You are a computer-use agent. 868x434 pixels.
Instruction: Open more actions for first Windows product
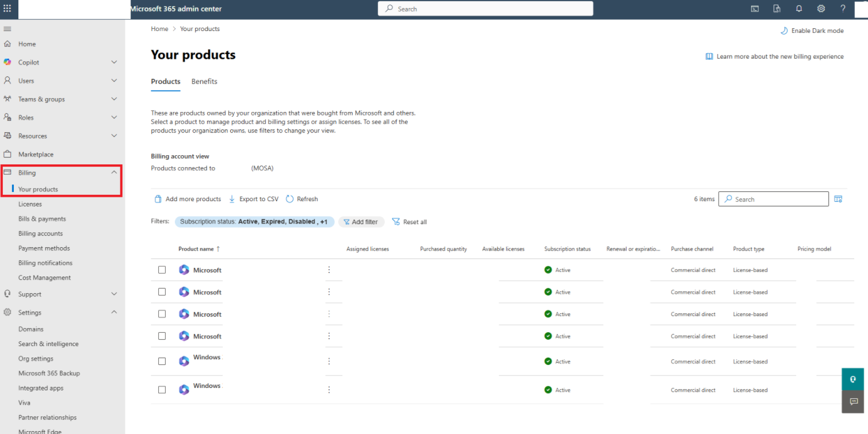(x=329, y=361)
